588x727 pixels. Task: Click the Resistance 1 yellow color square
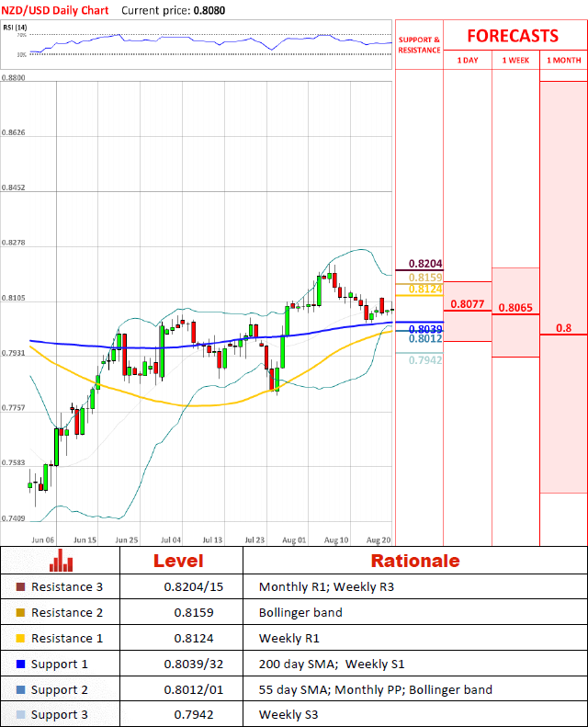(x=21, y=639)
